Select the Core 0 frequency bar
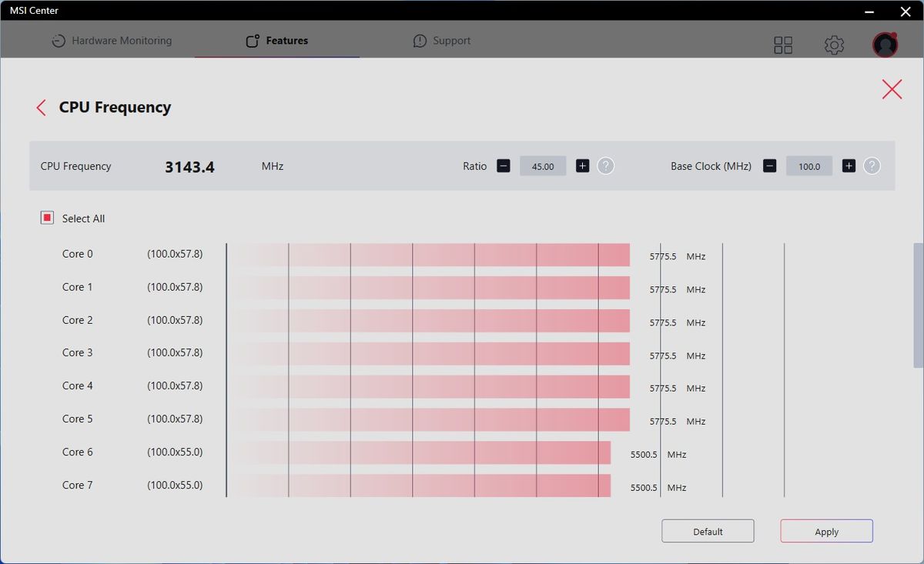924x564 pixels. [x=429, y=255]
